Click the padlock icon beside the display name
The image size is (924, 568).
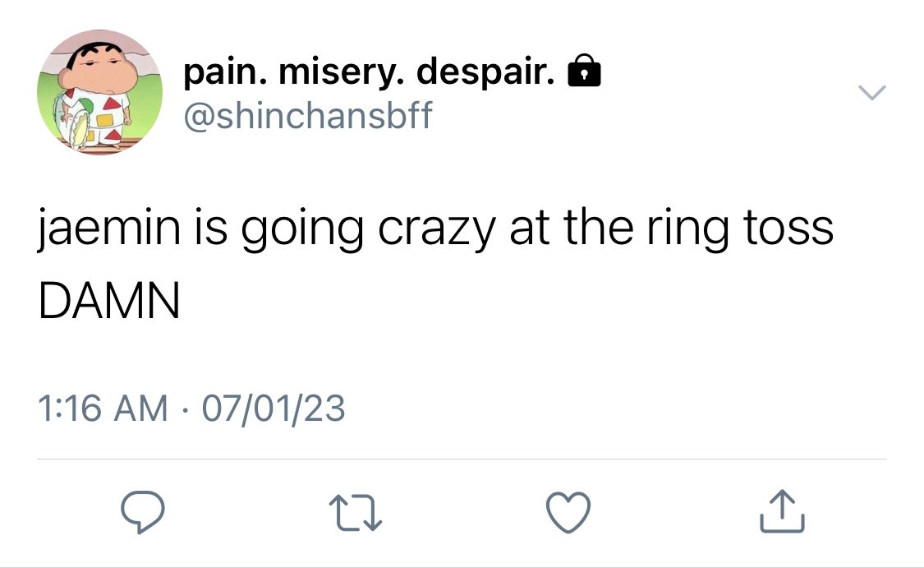pyautogui.click(x=584, y=71)
